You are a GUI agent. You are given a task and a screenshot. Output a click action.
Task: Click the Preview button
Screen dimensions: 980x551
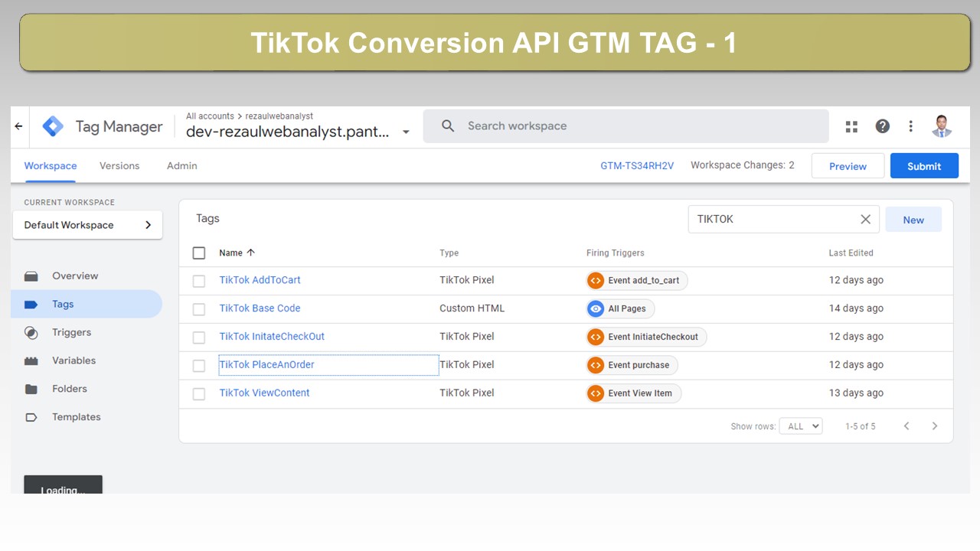pyautogui.click(x=848, y=166)
